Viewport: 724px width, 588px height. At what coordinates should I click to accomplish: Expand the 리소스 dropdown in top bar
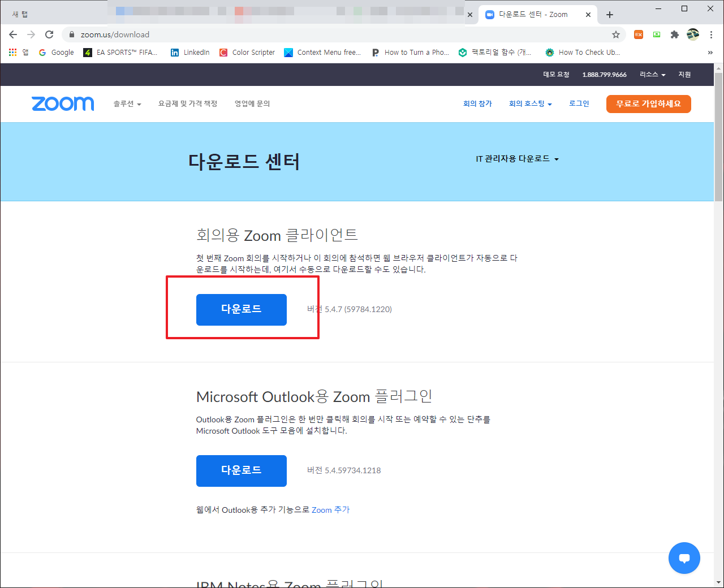[x=653, y=75]
